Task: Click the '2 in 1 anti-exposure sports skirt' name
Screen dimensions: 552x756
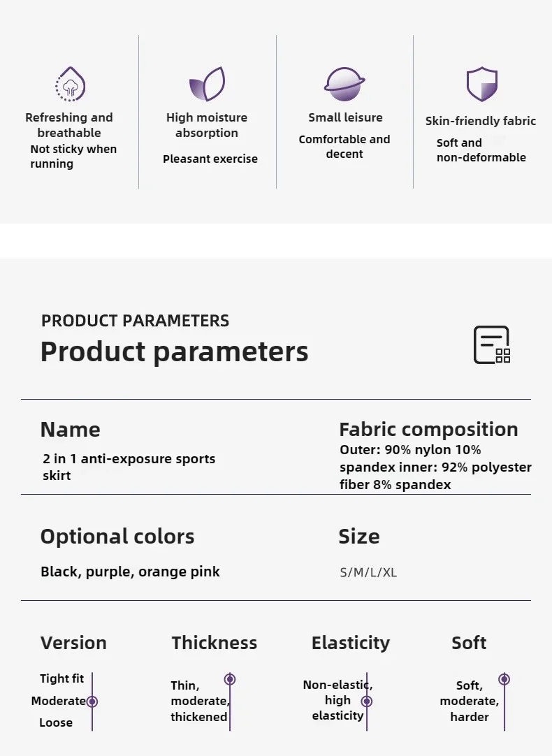Action: pos(129,467)
